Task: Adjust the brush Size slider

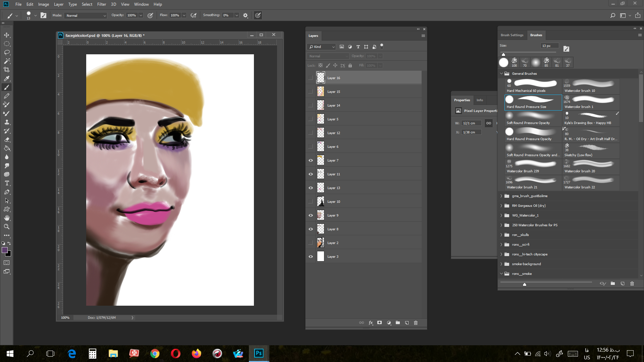Action: click(503, 54)
